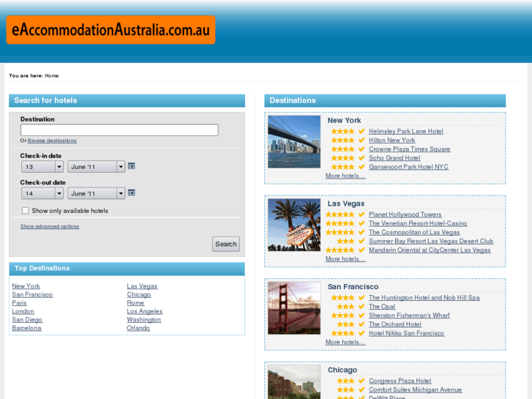This screenshot has width=532, height=399.
Task: Open The Cosmopolitan of Las Vegas link
Action: click(x=414, y=232)
